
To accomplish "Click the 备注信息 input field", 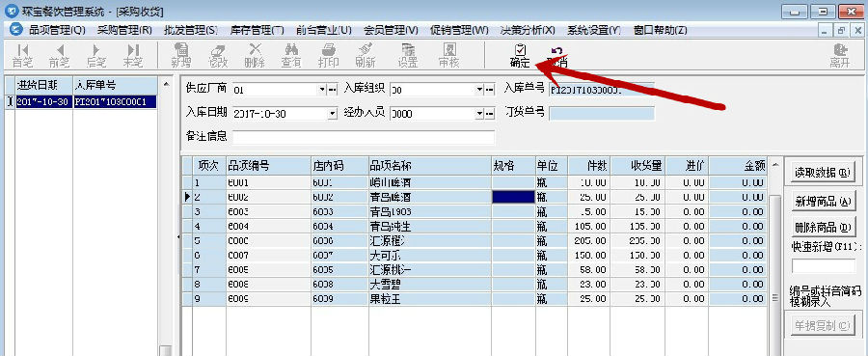I will coord(364,137).
